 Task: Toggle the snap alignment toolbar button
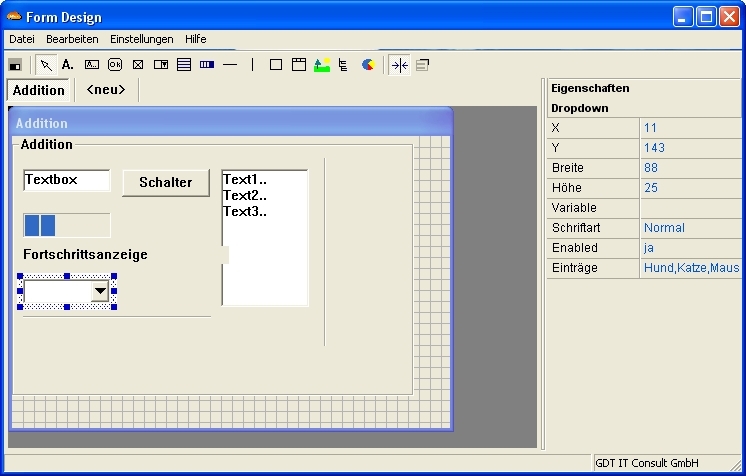click(x=399, y=65)
